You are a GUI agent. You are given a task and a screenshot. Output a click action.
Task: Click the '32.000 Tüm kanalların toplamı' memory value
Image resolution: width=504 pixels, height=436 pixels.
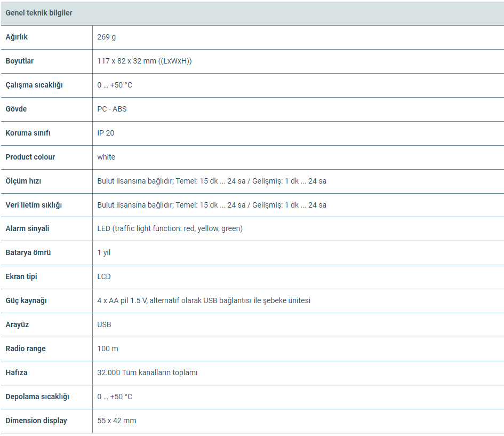coord(147,372)
